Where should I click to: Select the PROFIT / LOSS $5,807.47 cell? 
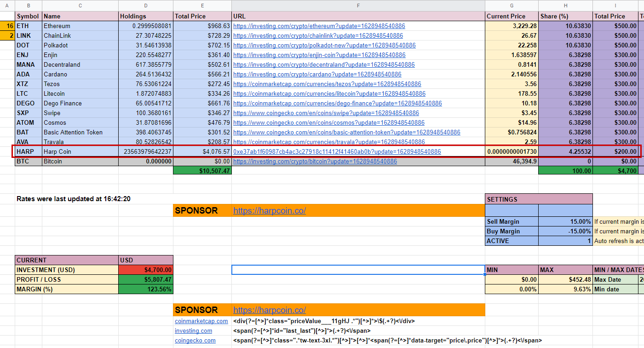146,280
